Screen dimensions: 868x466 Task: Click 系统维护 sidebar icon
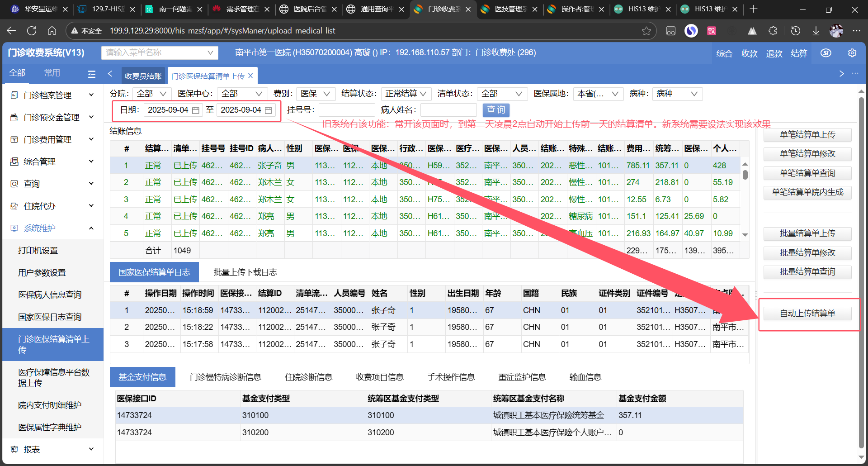click(x=14, y=228)
